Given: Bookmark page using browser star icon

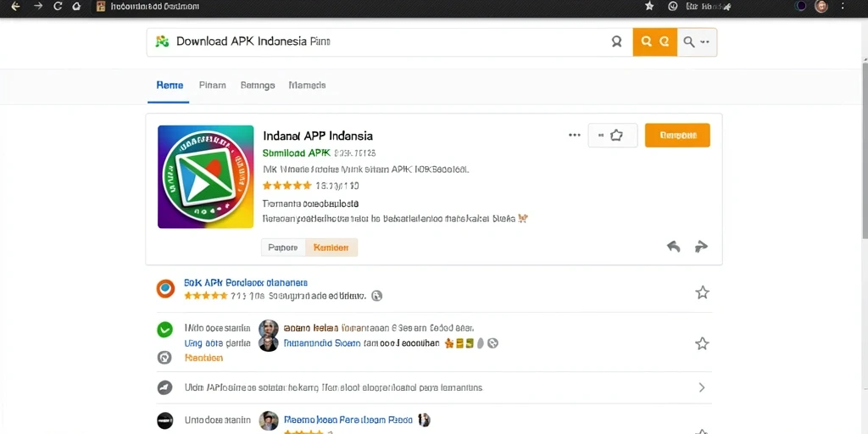Looking at the screenshot, I should (x=649, y=6).
